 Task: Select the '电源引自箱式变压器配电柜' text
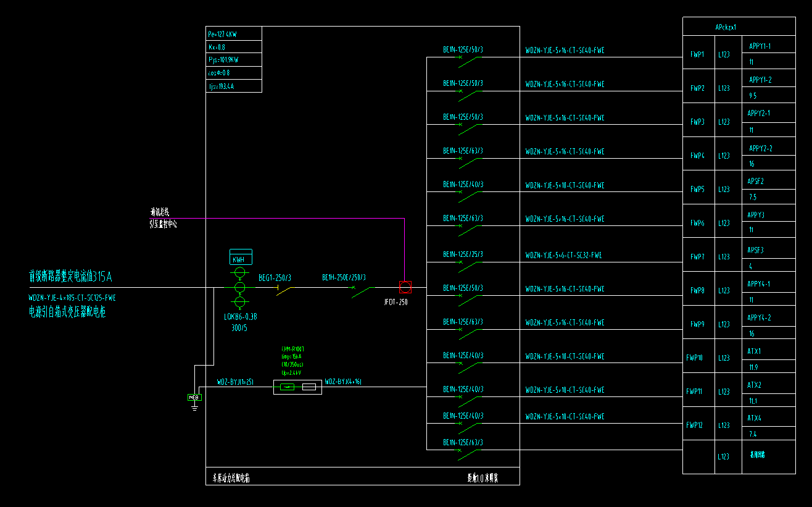point(67,312)
